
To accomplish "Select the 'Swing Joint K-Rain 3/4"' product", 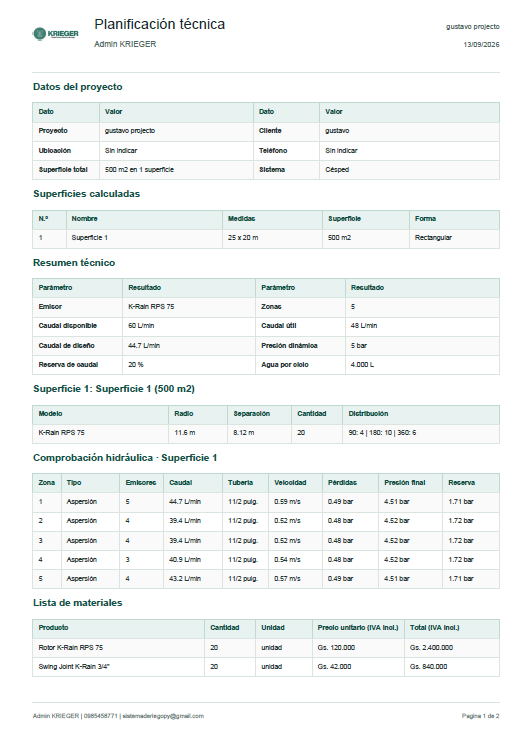I will tap(74, 667).
